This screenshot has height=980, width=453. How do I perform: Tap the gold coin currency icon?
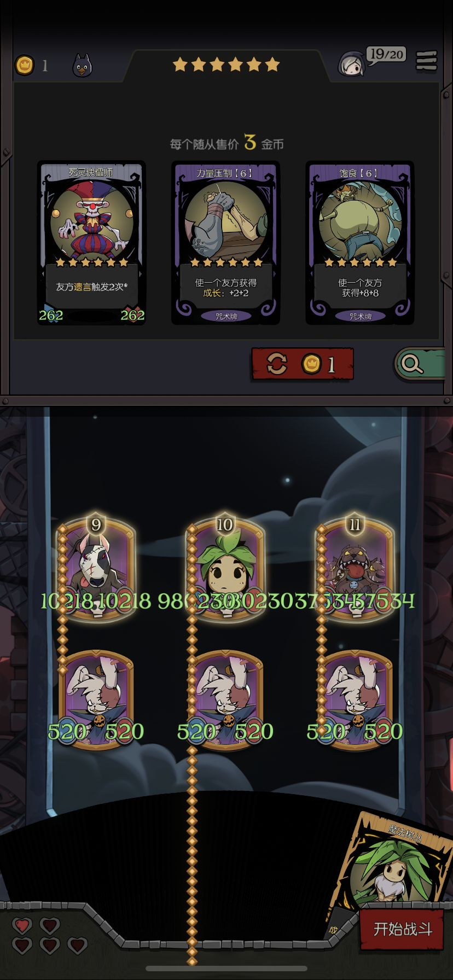point(25,65)
